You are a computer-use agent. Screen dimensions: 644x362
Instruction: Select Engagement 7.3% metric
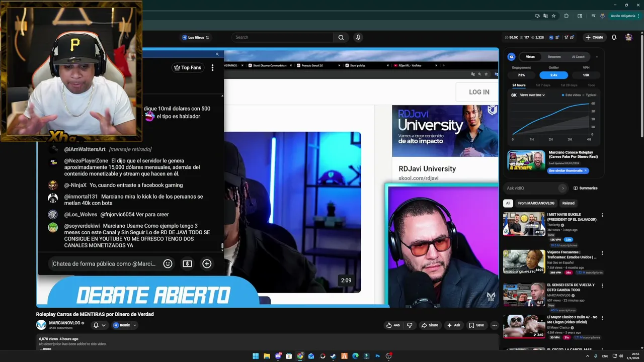[x=521, y=75]
